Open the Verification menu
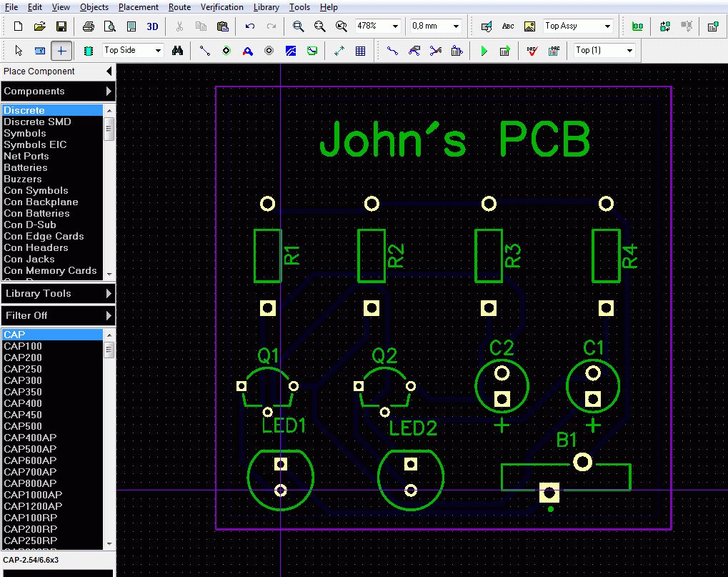Image resolution: width=728 pixels, height=577 pixels. [x=222, y=7]
